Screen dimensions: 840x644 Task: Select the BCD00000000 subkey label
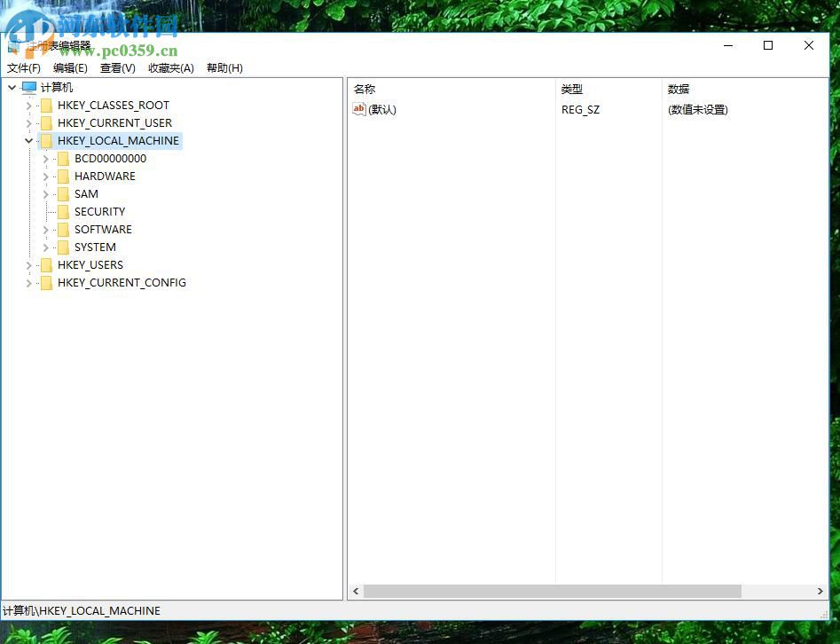click(110, 159)
